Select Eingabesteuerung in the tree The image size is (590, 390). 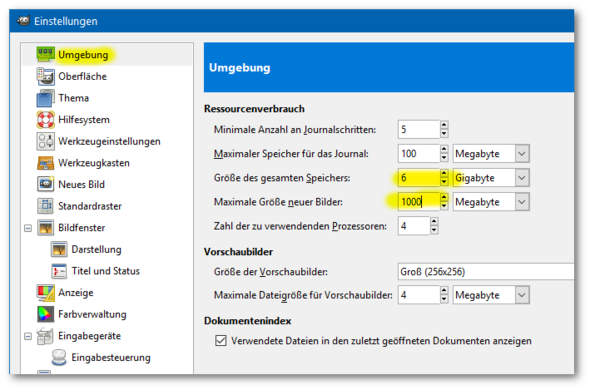111,358
